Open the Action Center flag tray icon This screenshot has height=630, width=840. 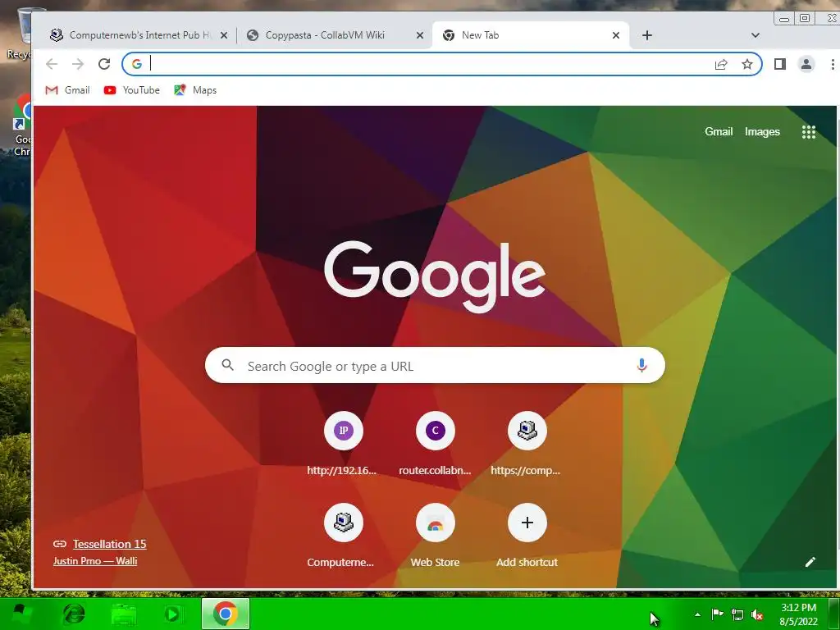click(x=717, y=614)
